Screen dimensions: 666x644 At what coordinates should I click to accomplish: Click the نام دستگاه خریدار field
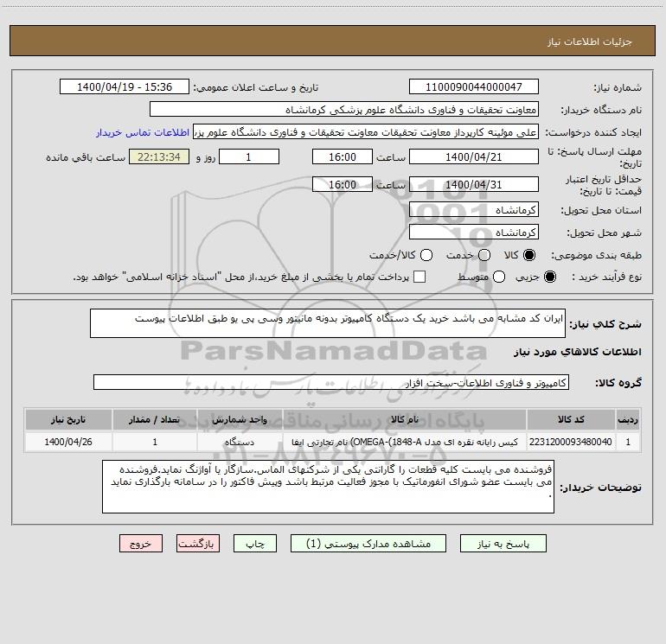(x=344, y=110)
